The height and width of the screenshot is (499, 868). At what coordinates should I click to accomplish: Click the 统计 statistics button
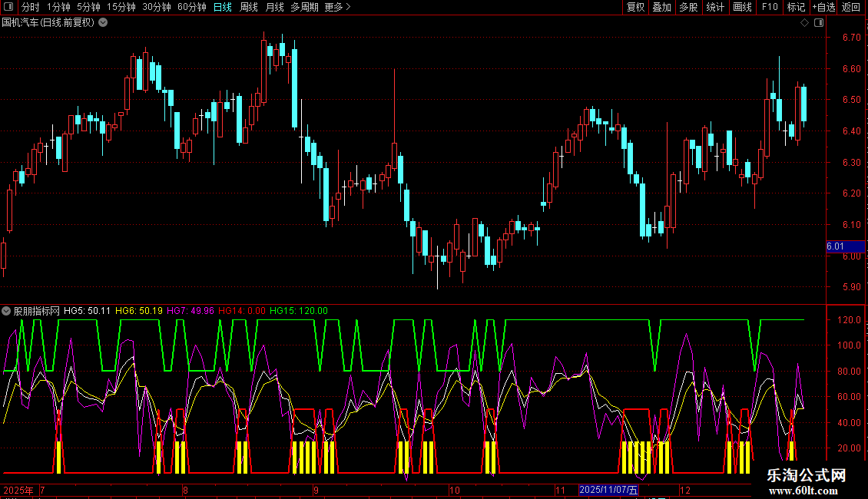[x=715, y=7]
